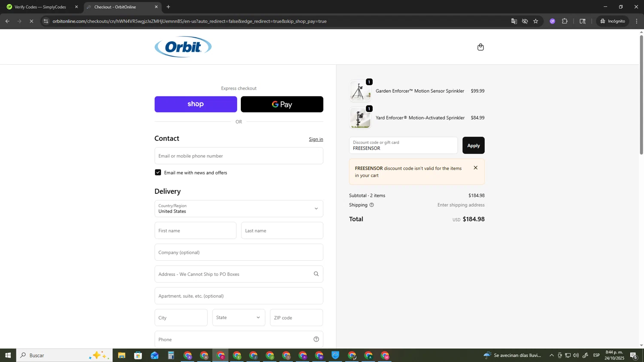
Task: Open the notification center icon
Action: [634, 355]
